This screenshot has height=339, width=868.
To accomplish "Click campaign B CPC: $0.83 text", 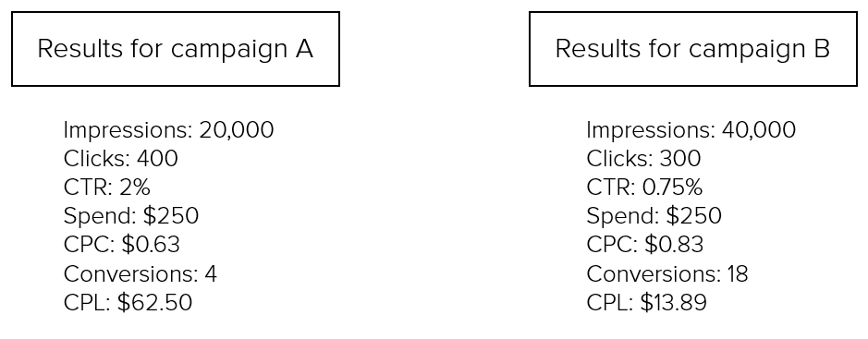I will 645,245.
